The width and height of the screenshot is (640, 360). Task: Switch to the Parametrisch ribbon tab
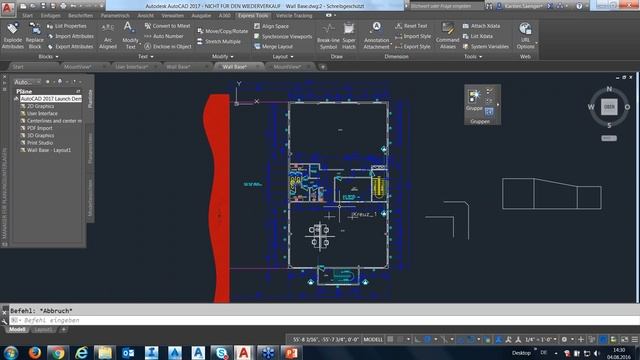115,16
